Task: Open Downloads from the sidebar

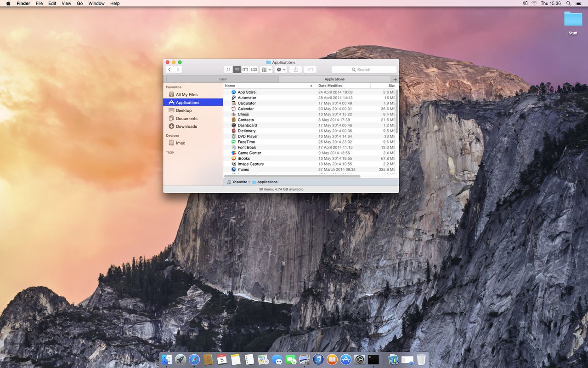Action: click(x=193, y=126)
